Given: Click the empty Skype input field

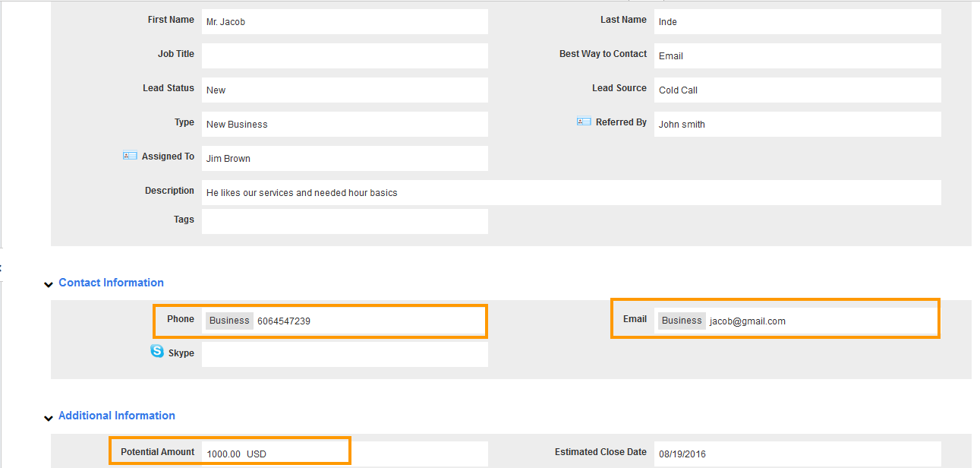Looking at the screenshot, I should point(345,355).
